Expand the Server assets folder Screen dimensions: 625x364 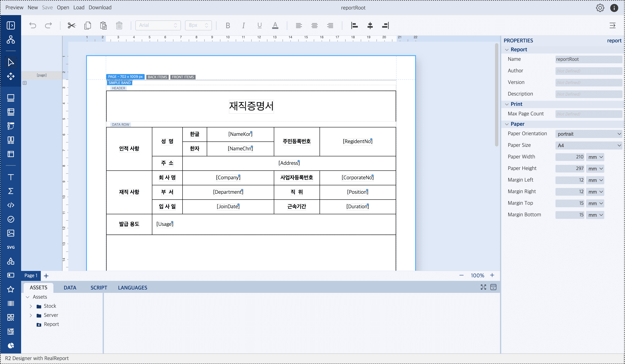pos(31,315)
